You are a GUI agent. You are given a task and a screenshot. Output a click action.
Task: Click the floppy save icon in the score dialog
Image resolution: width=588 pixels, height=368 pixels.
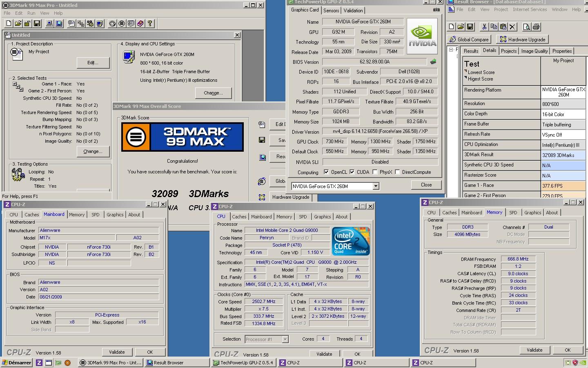point(262,140)
